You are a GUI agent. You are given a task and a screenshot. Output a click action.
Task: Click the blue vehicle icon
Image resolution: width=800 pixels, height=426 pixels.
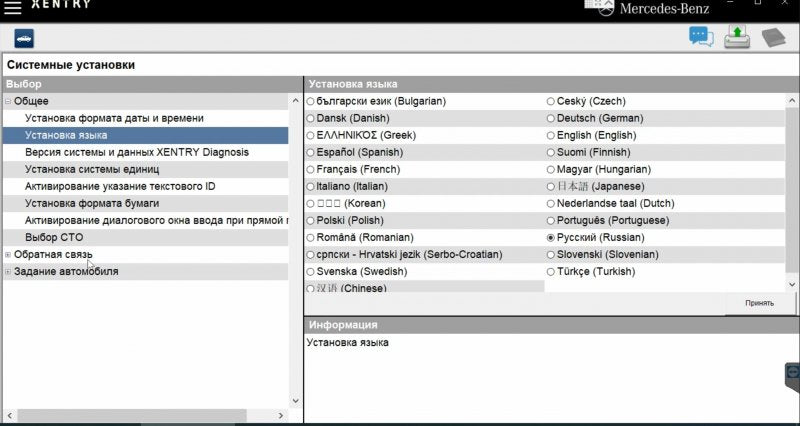[23, 38]
